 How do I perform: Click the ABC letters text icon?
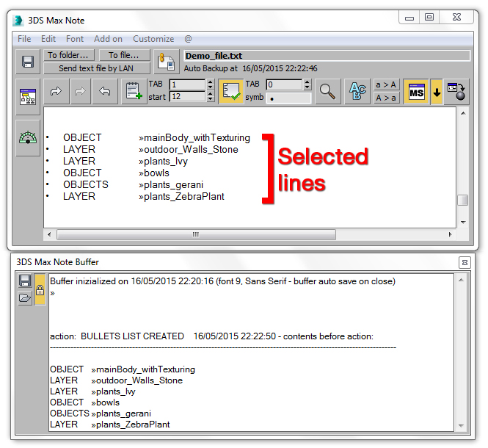tap(357, 91)
